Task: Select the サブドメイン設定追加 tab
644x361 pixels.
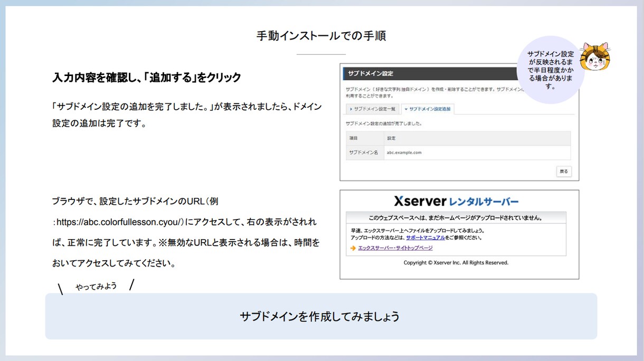Action: (x=428, y=109)
